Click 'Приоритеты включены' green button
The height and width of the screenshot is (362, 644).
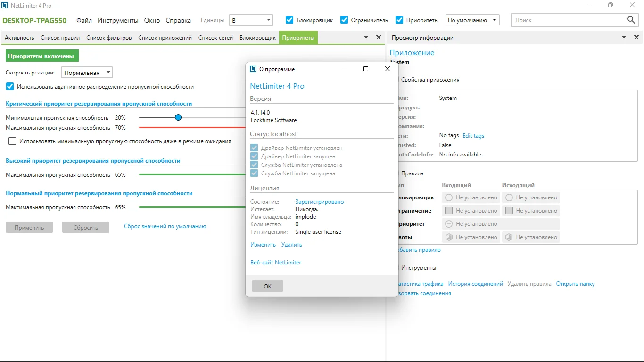42,56
